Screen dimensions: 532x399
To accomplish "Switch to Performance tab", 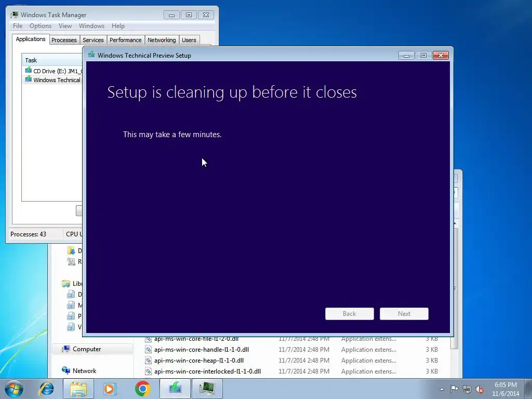I will 125,40.
